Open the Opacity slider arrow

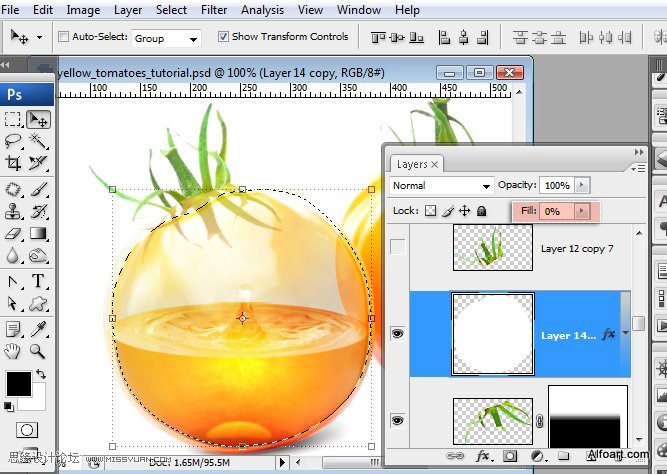(x=582, y=185)
